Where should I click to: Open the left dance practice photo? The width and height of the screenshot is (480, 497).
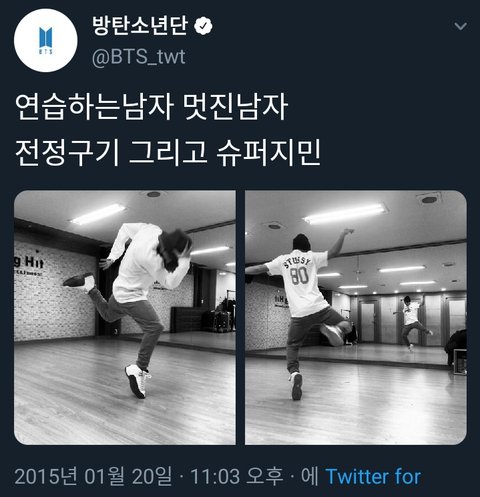click(125, 317)
